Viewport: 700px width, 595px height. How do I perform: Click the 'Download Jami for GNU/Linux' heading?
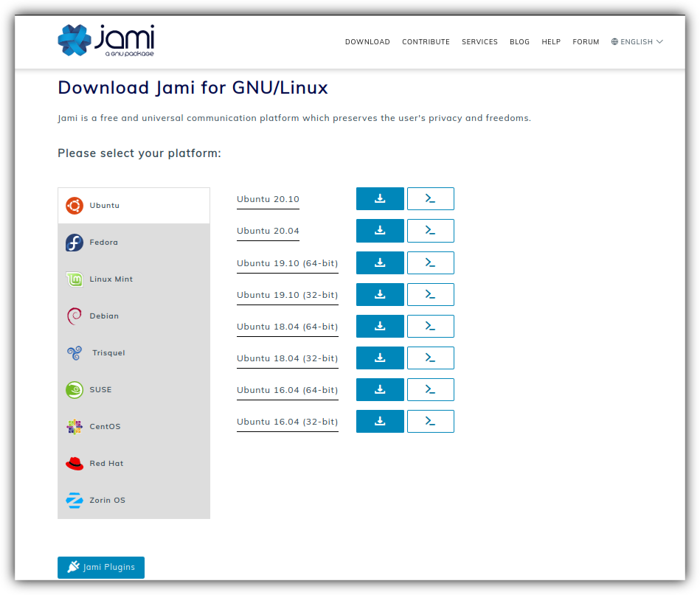193,88
